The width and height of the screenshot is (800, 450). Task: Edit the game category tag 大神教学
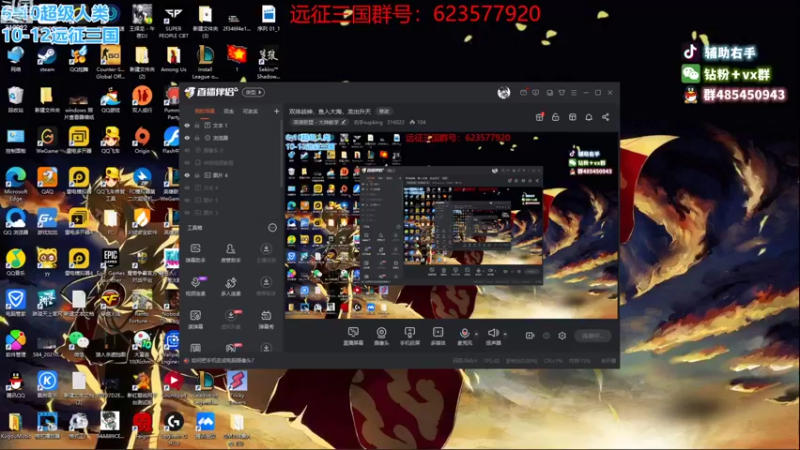(319, 122)
